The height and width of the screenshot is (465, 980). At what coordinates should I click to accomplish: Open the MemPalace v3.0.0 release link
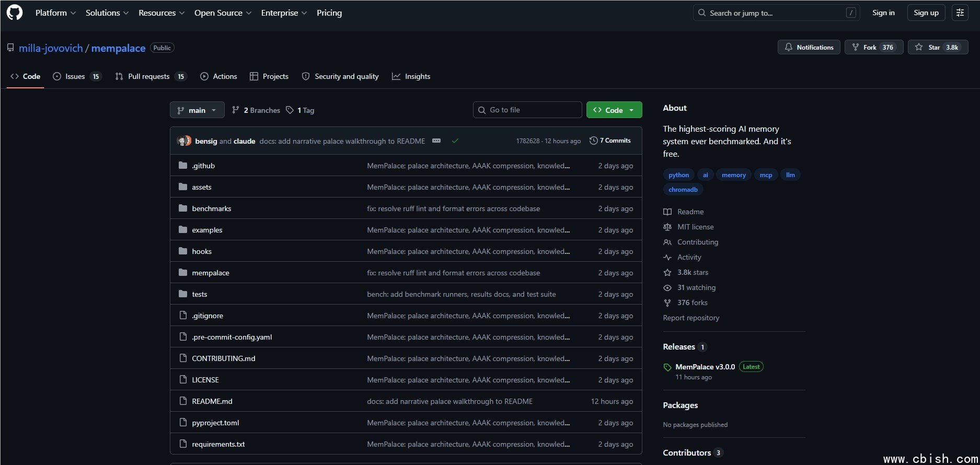tap(705, 367)
